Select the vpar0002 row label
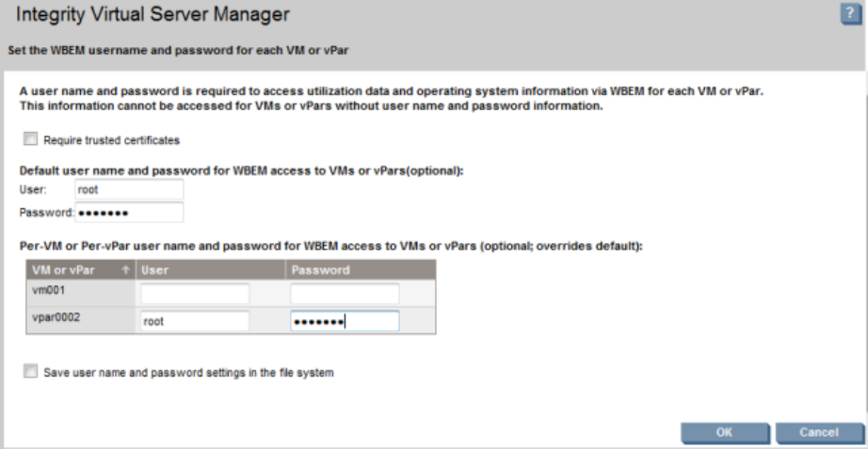 click(55, 318)
